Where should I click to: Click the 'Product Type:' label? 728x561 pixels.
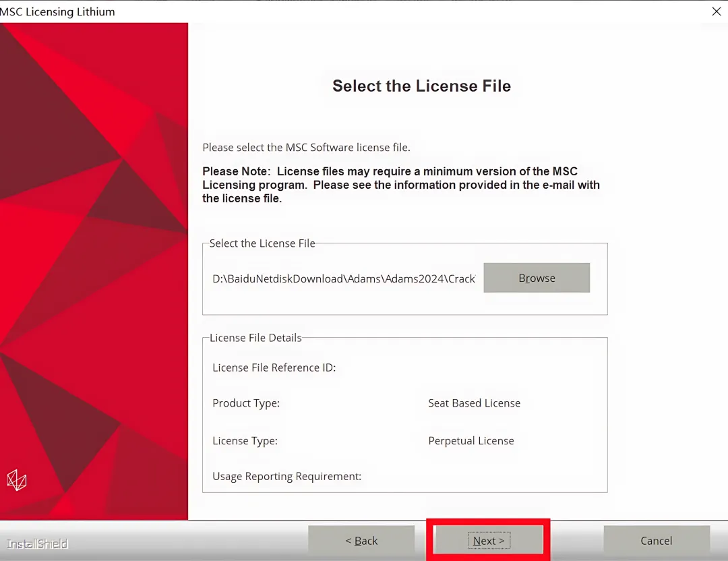(x=246, y=403)
